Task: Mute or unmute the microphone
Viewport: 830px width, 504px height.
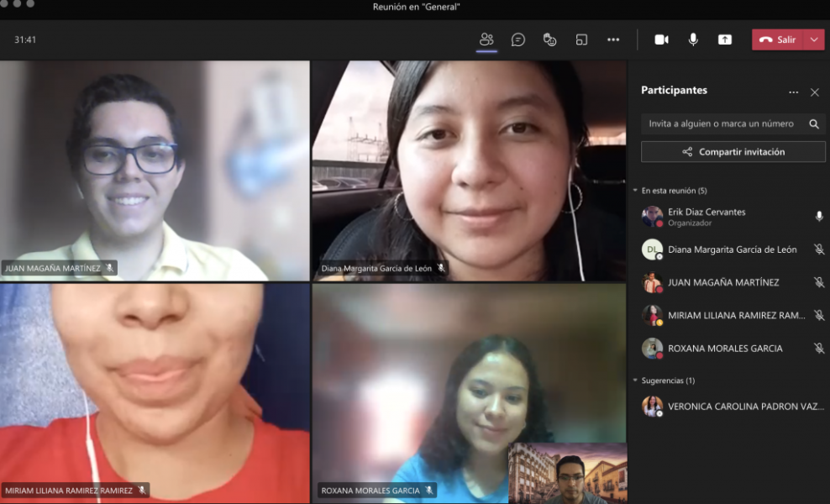Action: pyautogui.click(x=693, y=39)
